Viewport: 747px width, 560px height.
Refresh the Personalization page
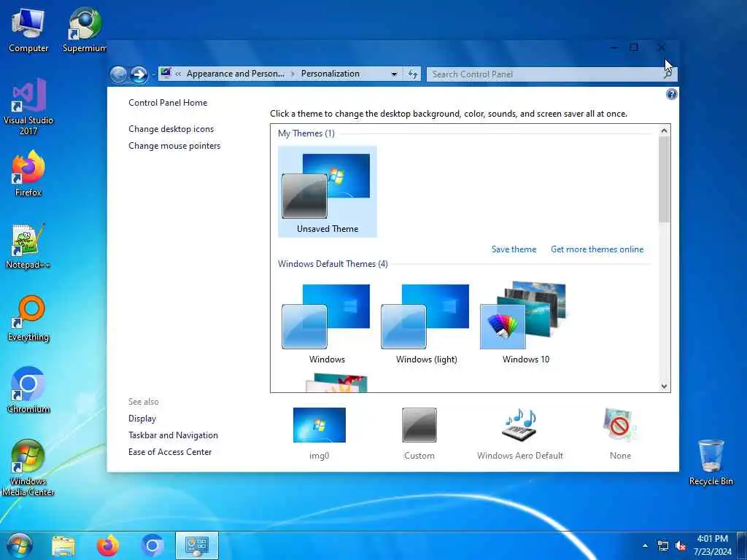413,74
